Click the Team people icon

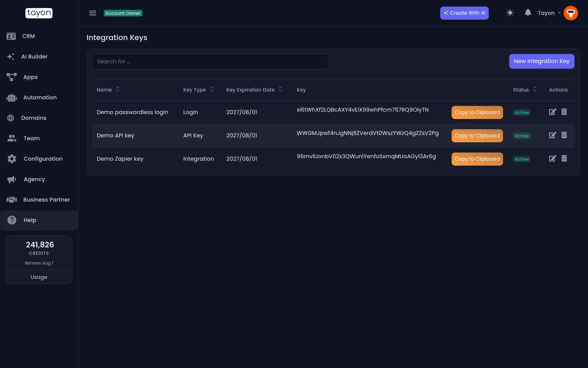click(x=12, y=138)
